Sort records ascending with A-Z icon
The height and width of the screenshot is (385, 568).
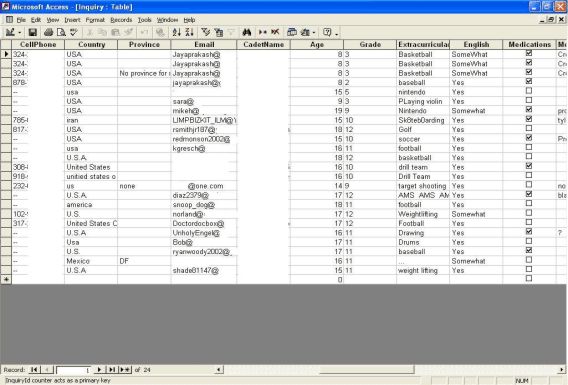coord(176,33)
